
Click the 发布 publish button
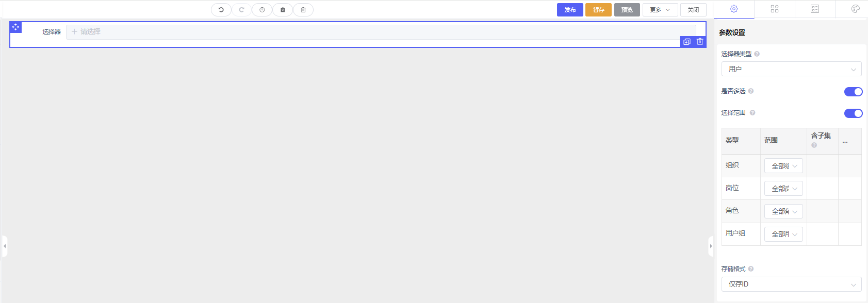pyautogui.click(x=570, y=10)
